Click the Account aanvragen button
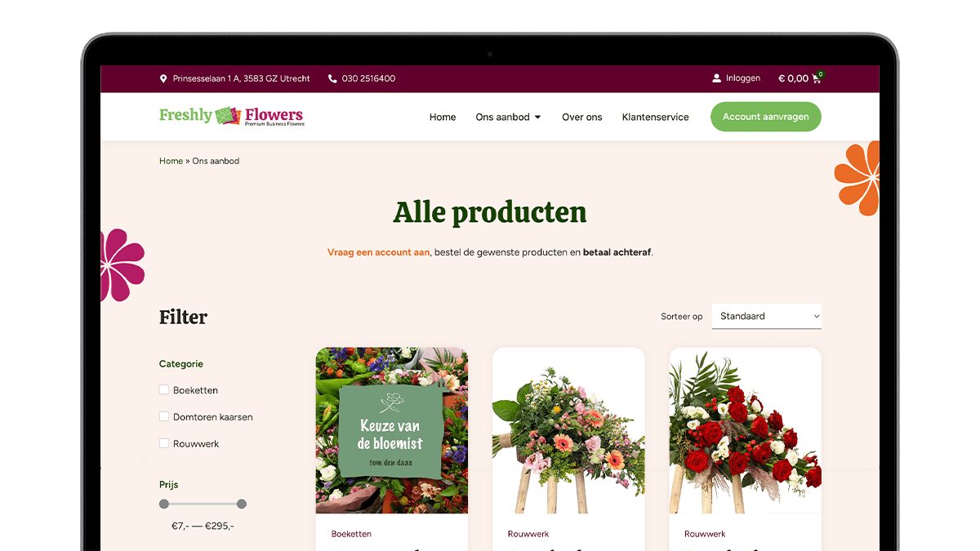 pyautogui.click(x=765, y=117)
